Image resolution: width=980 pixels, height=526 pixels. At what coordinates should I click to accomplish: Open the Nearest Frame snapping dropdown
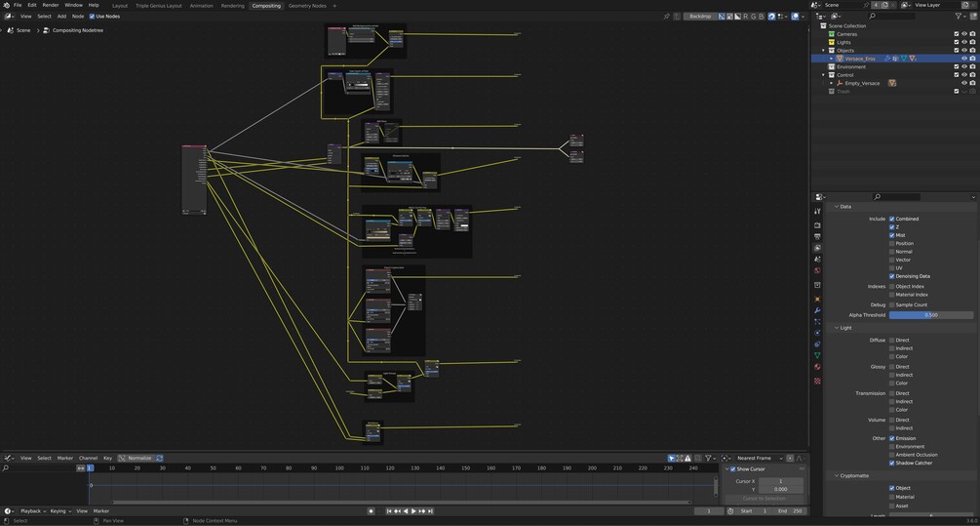[759, 458]
